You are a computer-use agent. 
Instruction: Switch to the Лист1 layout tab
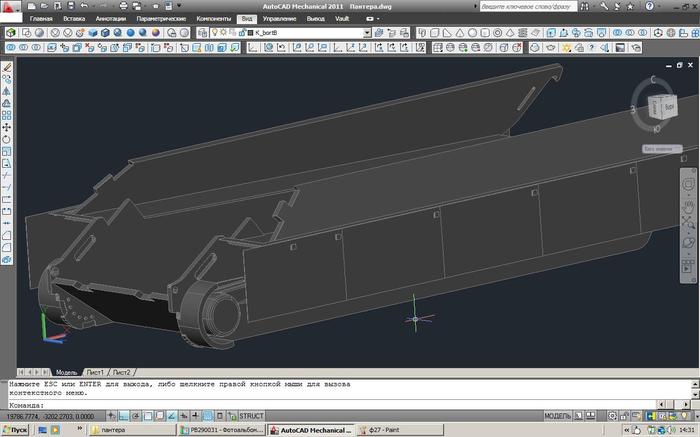[96, 372]
